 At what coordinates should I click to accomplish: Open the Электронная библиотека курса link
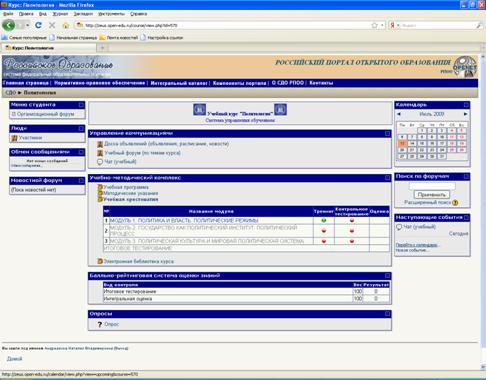tap(138, 261)
